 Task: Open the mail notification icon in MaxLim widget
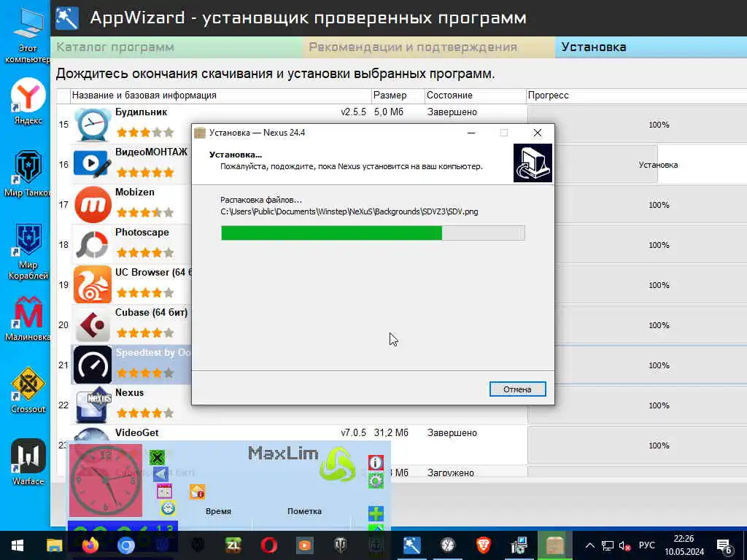click(197, 491)
